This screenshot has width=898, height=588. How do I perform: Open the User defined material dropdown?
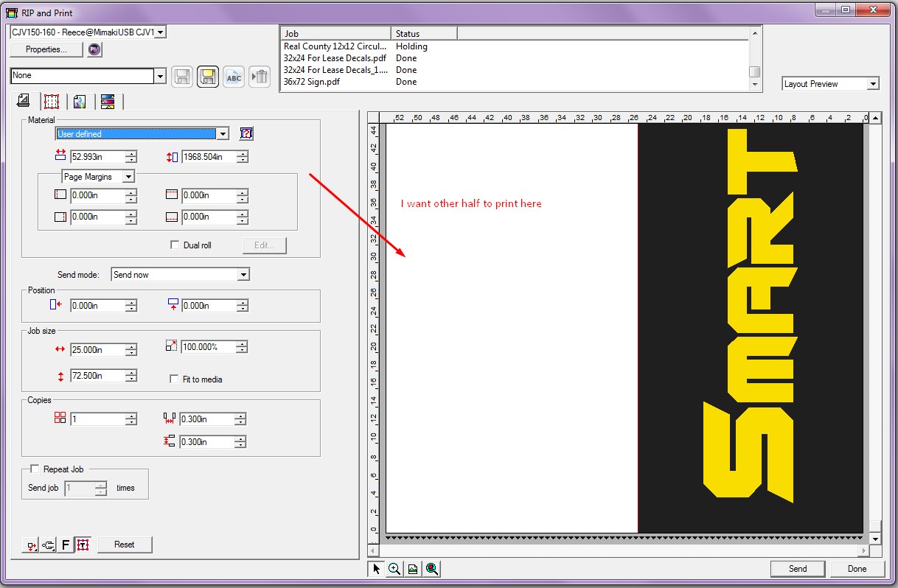(142, 133)
